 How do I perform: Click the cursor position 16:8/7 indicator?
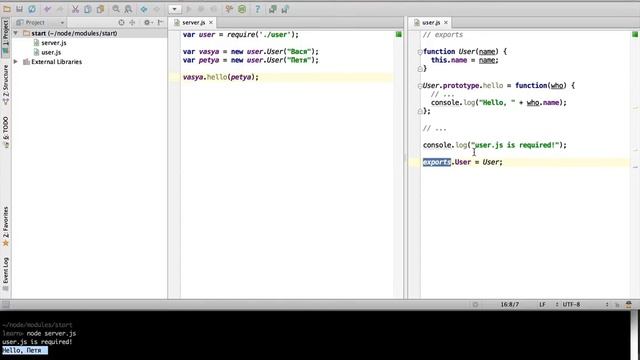pyautogui.click(x=510, y=304)
